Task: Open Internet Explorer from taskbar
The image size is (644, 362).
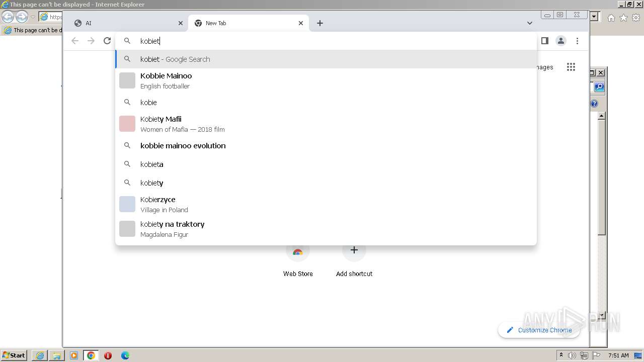Action: point(40,355)
